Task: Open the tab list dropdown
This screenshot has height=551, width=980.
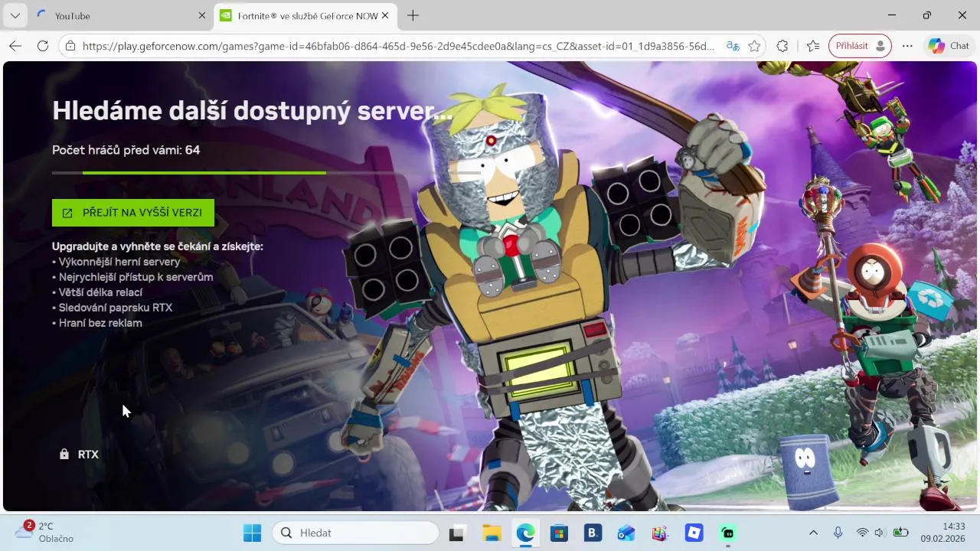Action: (15, 15)
